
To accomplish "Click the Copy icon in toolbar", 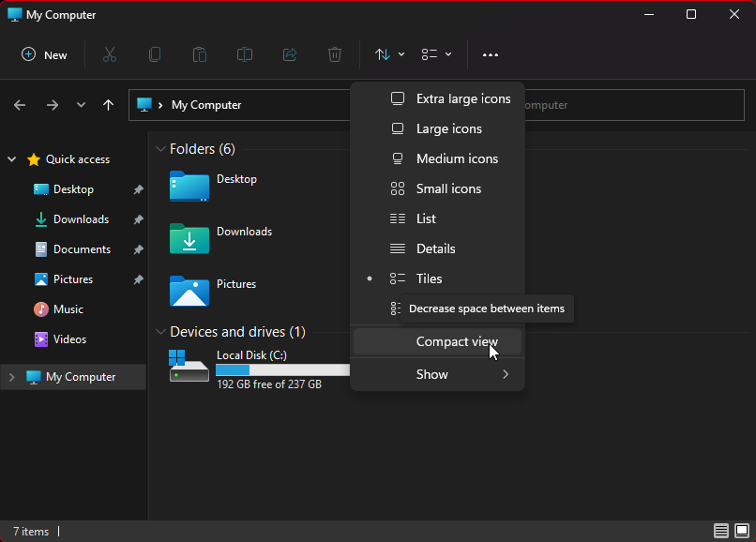I will pyautogui.click(x=155, y=54).
